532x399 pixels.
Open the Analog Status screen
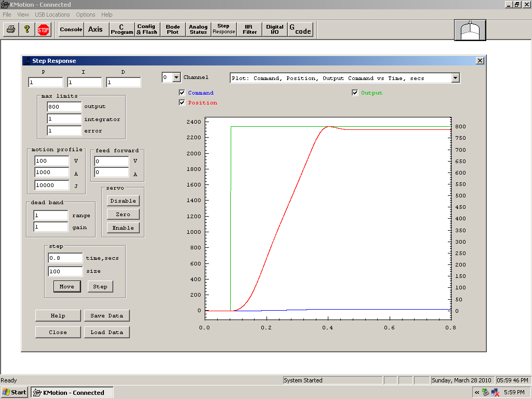click(x=198, y=30)
